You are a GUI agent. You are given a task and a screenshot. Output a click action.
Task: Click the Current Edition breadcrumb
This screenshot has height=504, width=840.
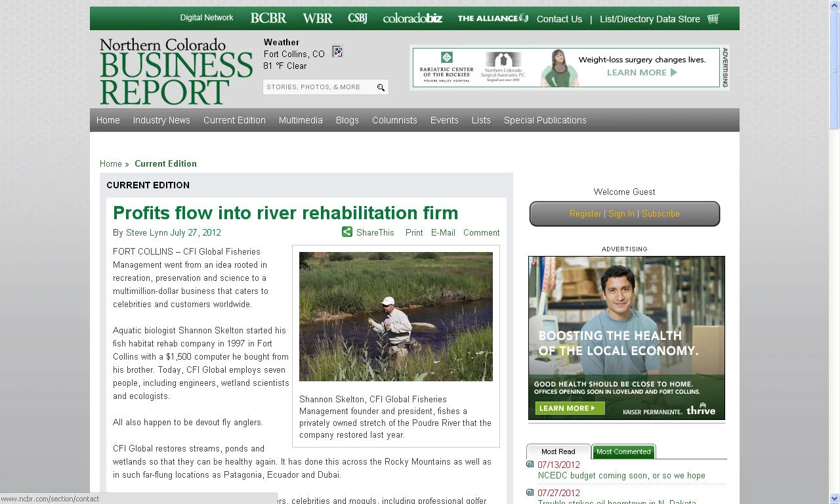[165, 163]
